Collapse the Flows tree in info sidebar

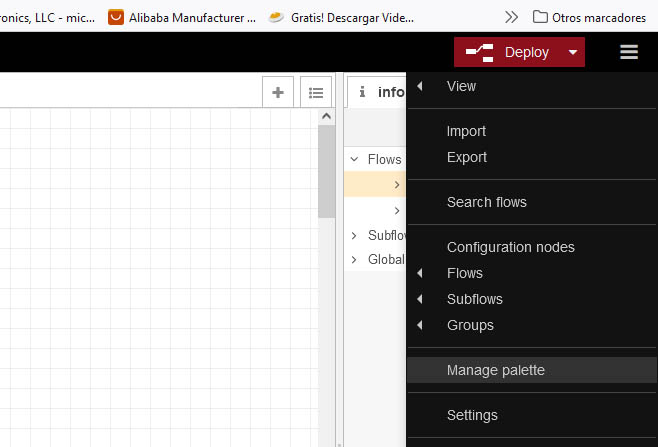354,159
